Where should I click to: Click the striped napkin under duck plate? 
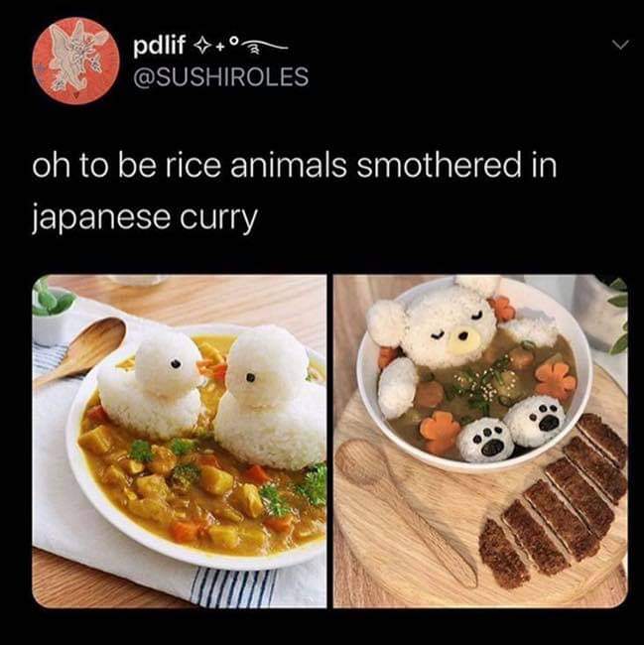[x=234, y=586]
